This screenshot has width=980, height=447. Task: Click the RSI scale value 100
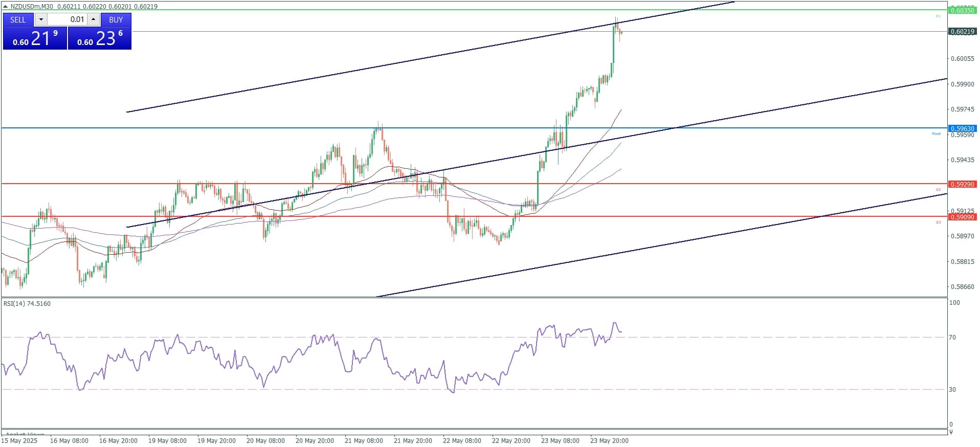(954, 303)
